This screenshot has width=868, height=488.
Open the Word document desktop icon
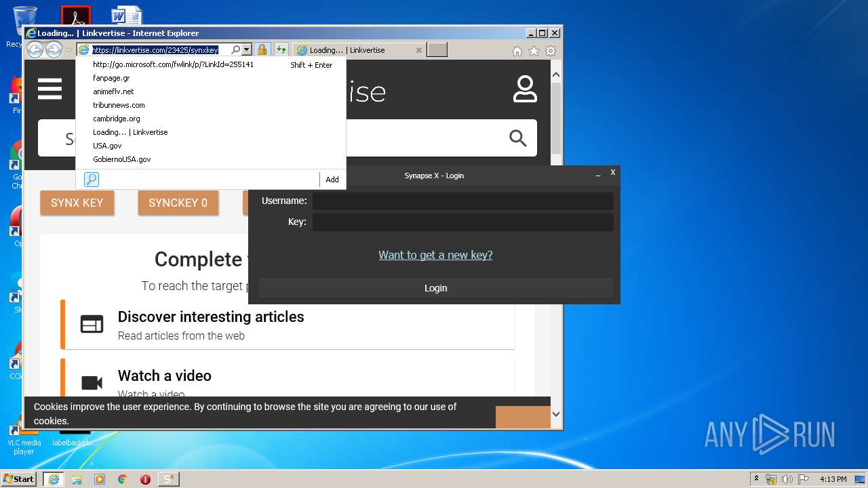(126, 15)
